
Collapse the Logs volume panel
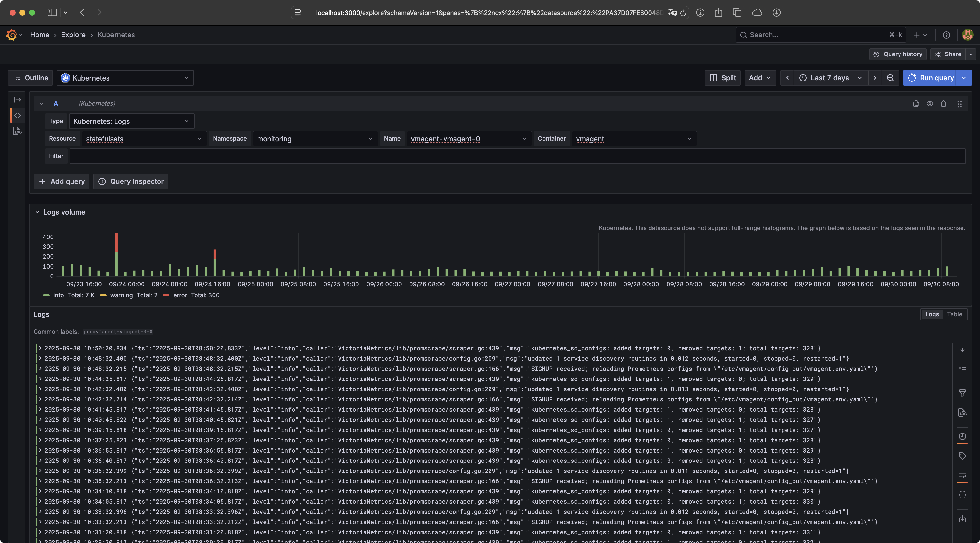(37, 212)
